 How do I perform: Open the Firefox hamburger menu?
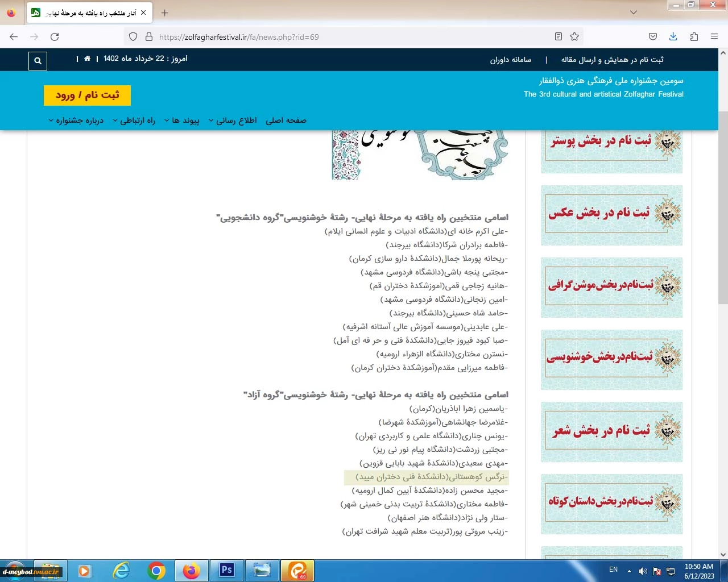pyautogui.click(x=714, y=36)
